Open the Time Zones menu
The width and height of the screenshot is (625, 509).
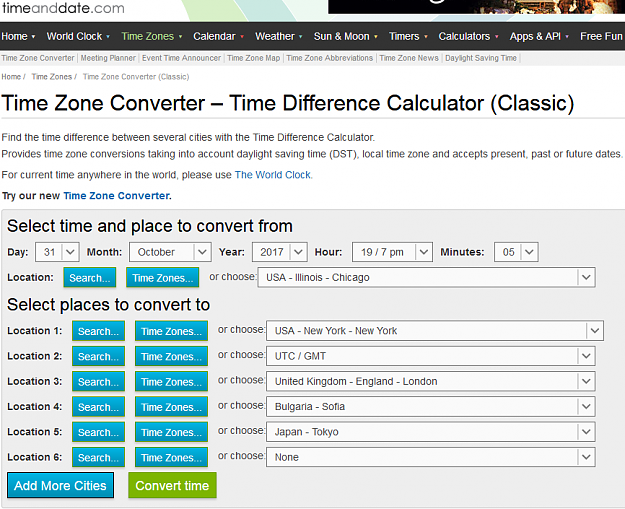point(151,36)
